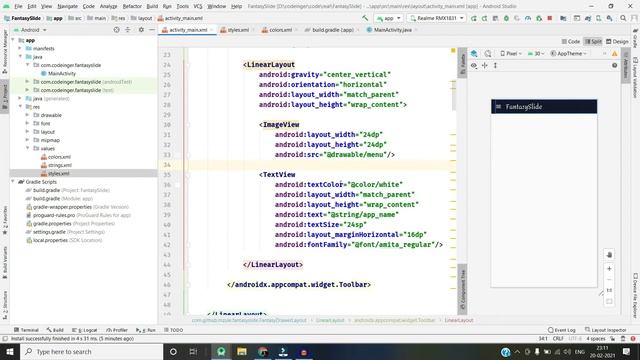This screenshot has width=640, height=360.
Task: Click the yellow inspection indicator in editor
Action: point(453,50)
